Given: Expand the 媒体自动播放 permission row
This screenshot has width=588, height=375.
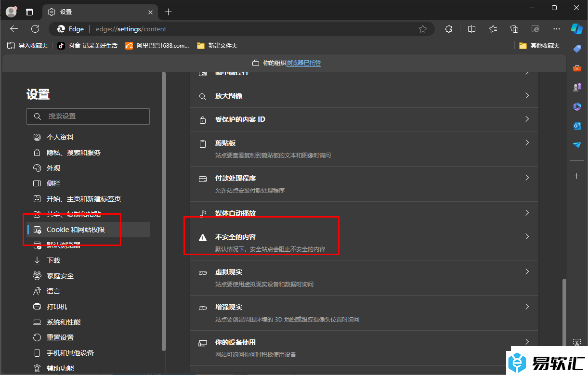Looking at the screenshot, I should pos(364,213).
